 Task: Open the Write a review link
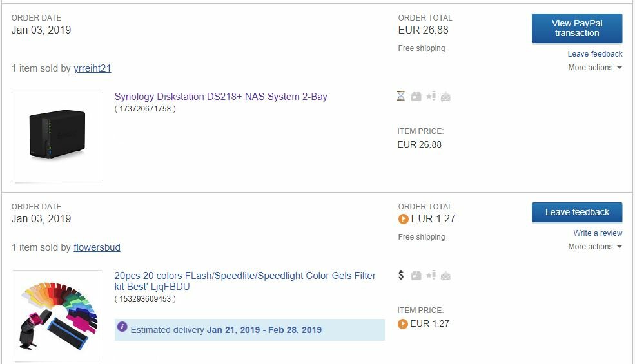pos(598,233)
